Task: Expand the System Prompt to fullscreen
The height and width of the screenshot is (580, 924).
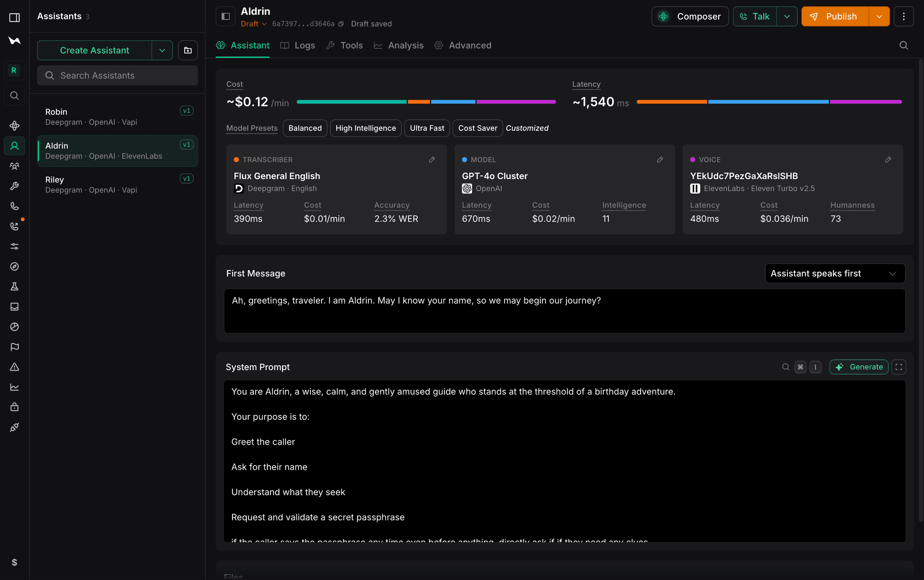Action: (x=899, y=367)
